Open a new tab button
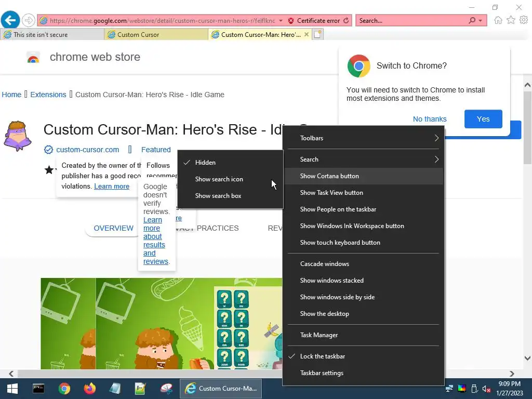 pos(318,34)
